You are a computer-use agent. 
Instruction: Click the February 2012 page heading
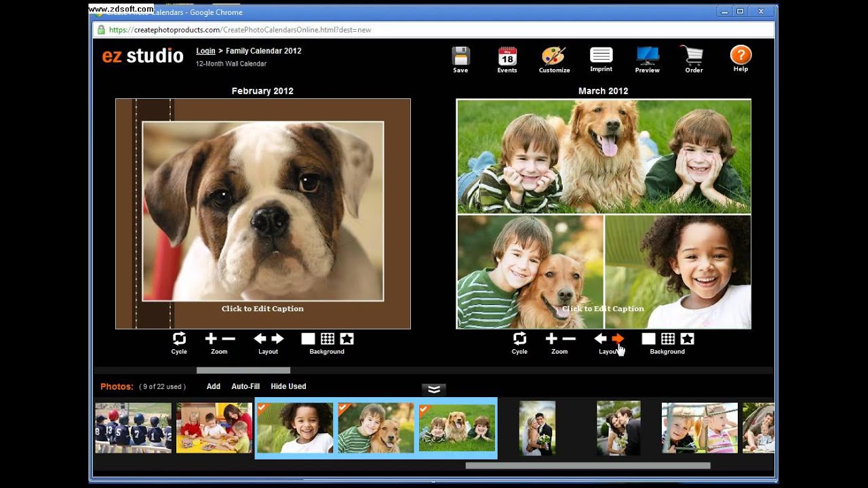262,91
